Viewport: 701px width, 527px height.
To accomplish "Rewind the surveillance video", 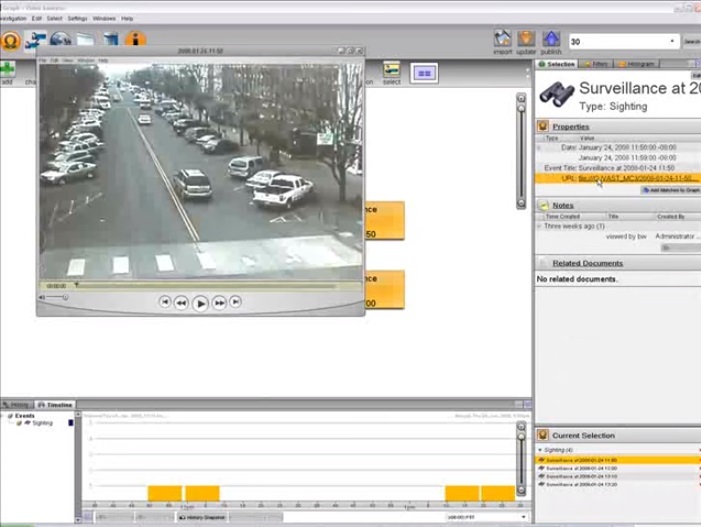I will point(181,303).
